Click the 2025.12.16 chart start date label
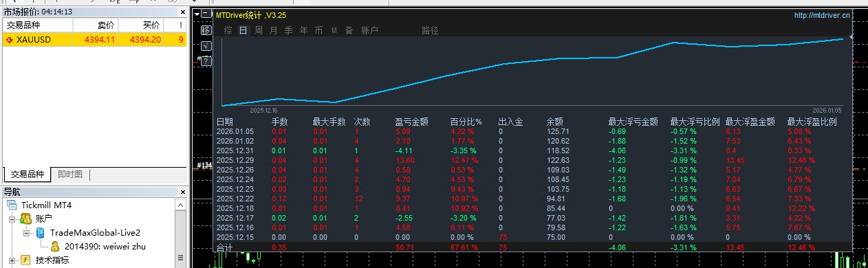Screen dimensions: 868x268 [x=263, y=110]
